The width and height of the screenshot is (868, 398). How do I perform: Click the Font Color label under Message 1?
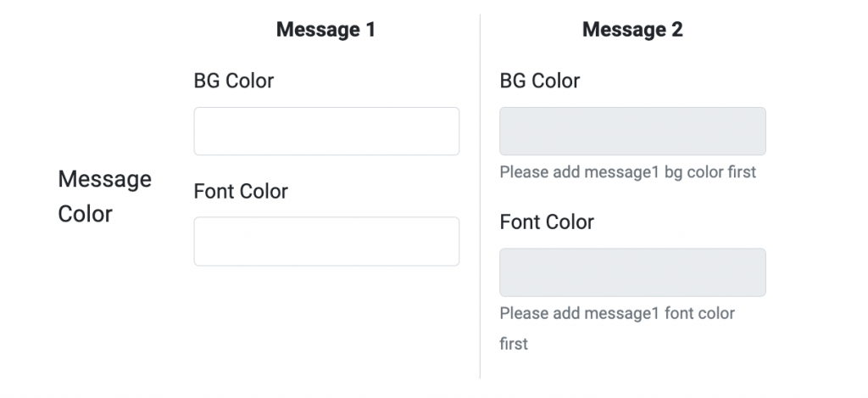241,192
